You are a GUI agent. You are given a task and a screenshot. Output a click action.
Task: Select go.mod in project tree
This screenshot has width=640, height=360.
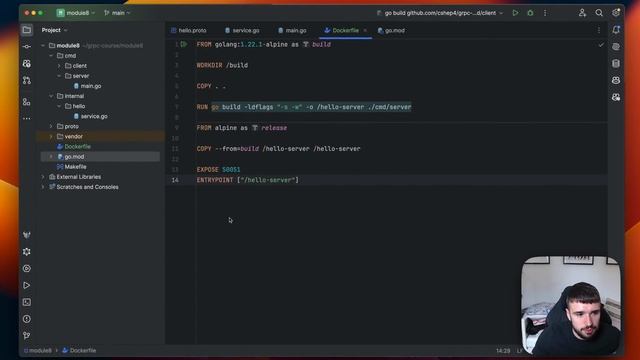(x=74, y=157)
